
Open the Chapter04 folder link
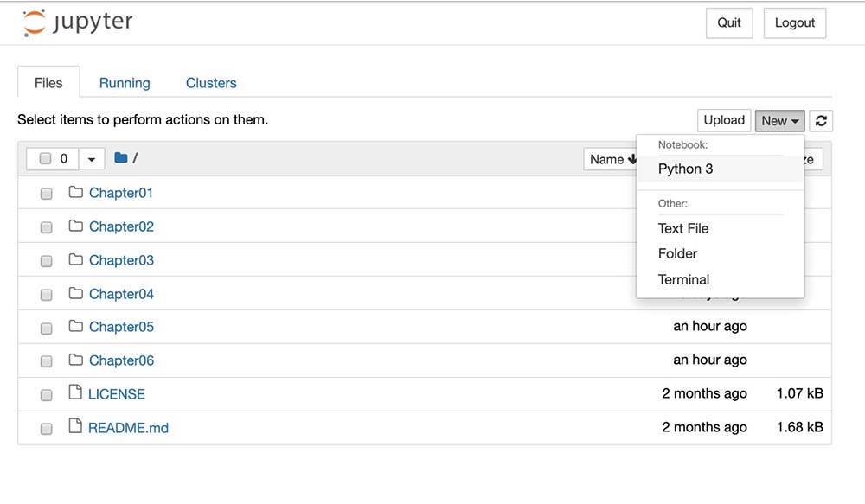click(121, 294)
